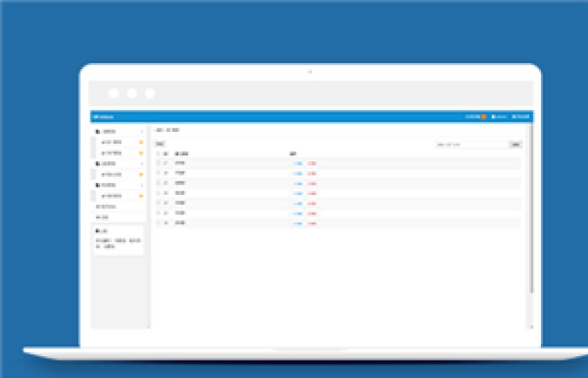This screenshot has height=378, width=588.
Task: Tick the checkbox in the first table row
Action: point(158,163)
